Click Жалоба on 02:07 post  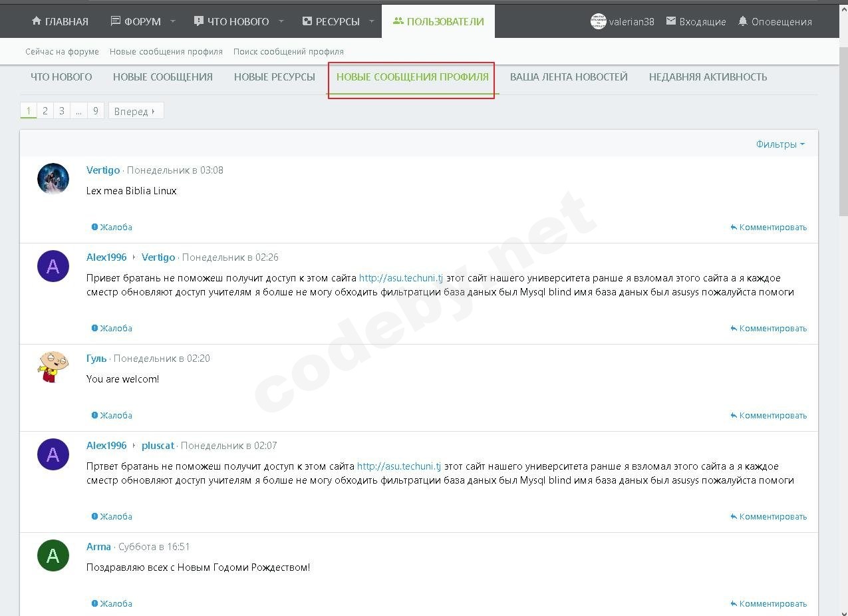pos(112,516)
